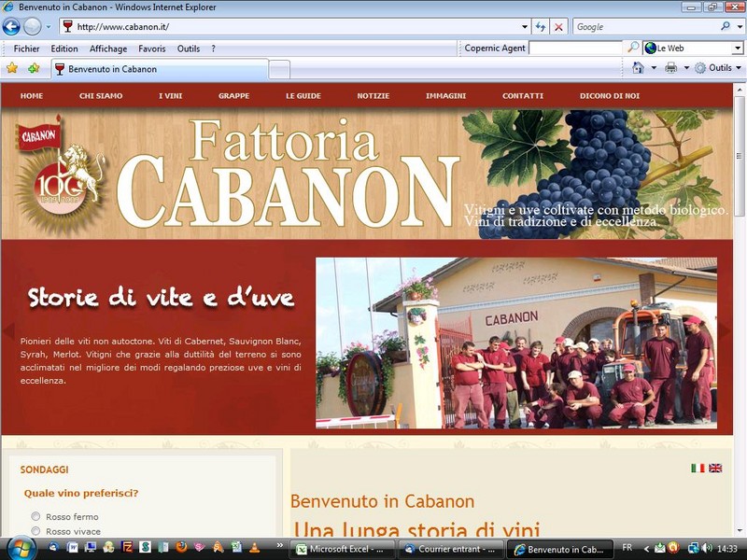Switch site language with the Italian flag

(698, 469)
